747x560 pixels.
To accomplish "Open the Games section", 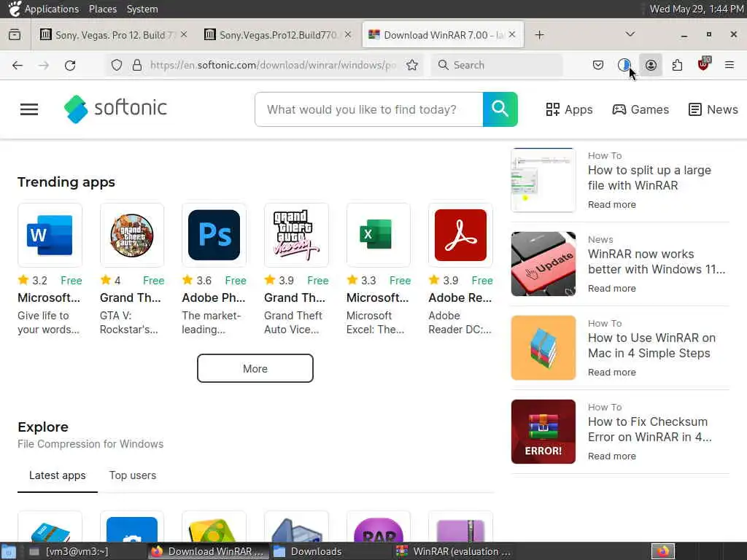I will [640, 109].
